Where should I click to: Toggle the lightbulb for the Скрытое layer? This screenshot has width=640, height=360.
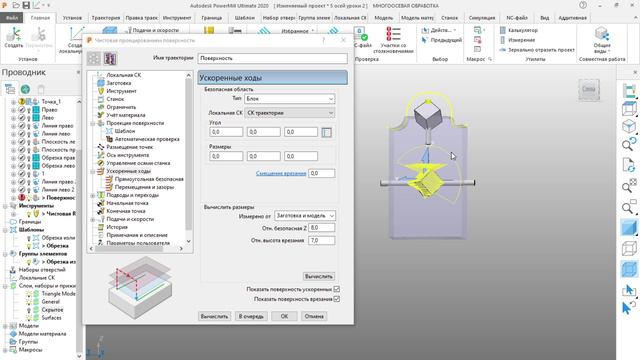[29, 310]
